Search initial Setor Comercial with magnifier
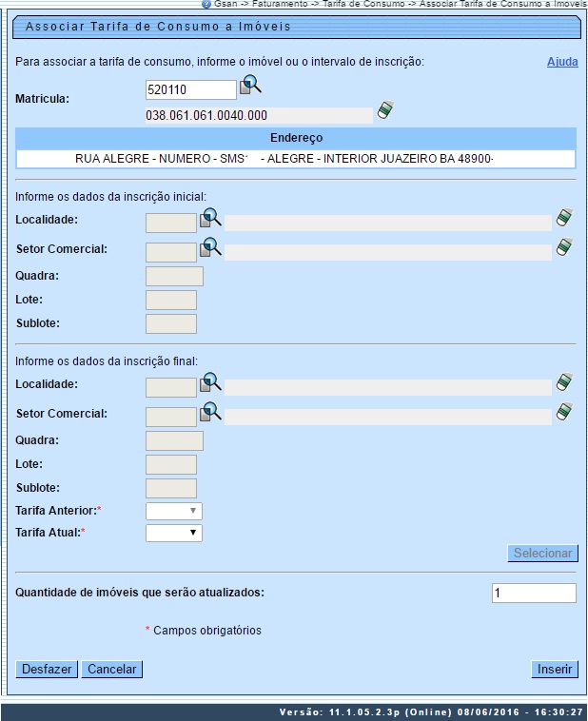The height and width of the screenshot is (721, 588). coord(209,249)
